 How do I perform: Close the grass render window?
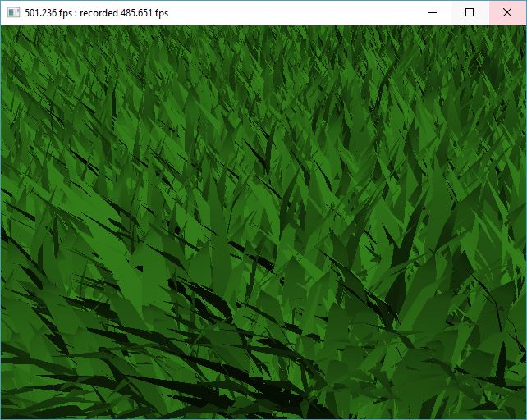[507, 13]
